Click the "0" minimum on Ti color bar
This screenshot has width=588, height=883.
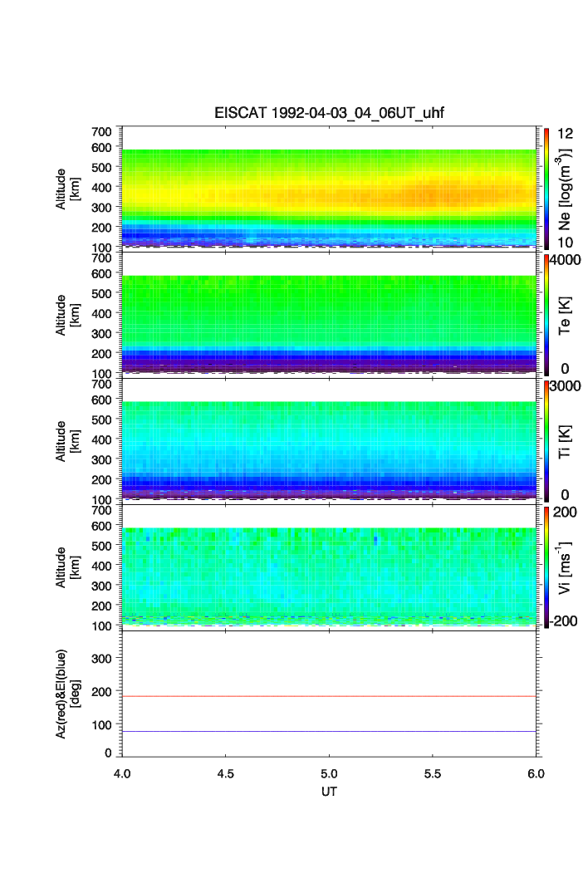pos(565,495)
